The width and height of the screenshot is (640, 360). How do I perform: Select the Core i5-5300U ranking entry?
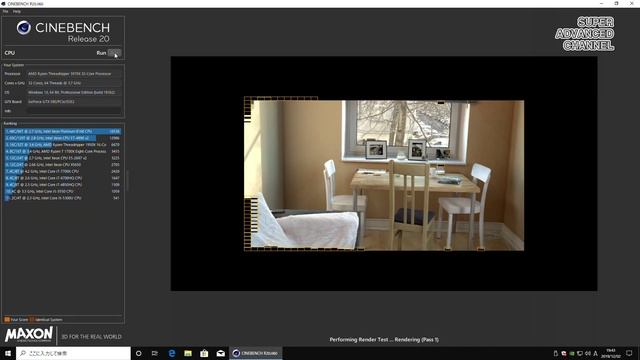pos(62,198)
